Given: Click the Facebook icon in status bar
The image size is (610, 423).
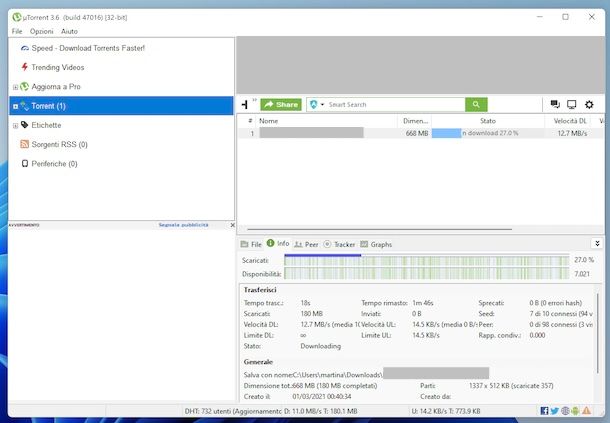Looking at the screenshot, I should click(545, 411).
